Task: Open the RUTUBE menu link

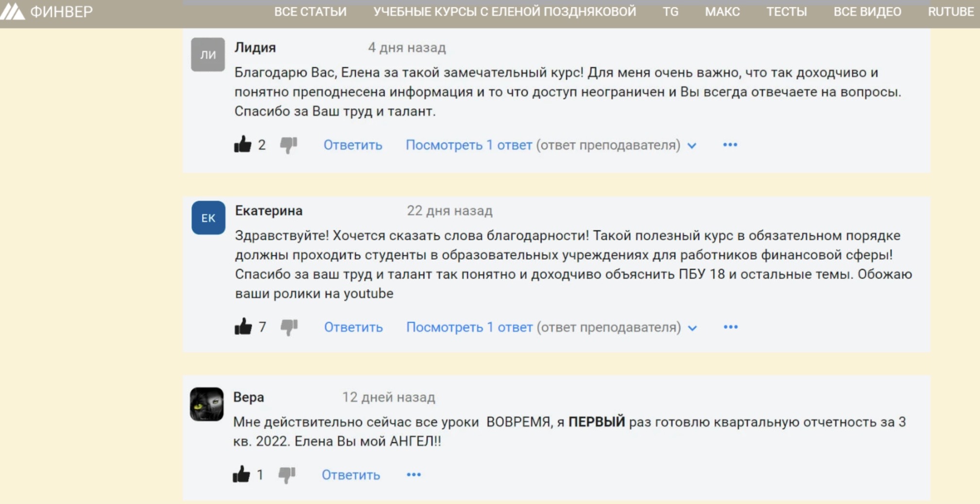Action: tap(951, 12)
